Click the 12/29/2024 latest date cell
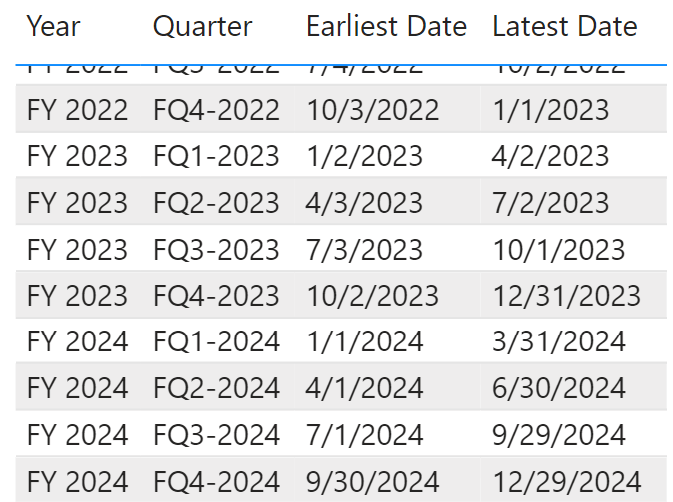673x502 pixels. click(x=567, y=481)
